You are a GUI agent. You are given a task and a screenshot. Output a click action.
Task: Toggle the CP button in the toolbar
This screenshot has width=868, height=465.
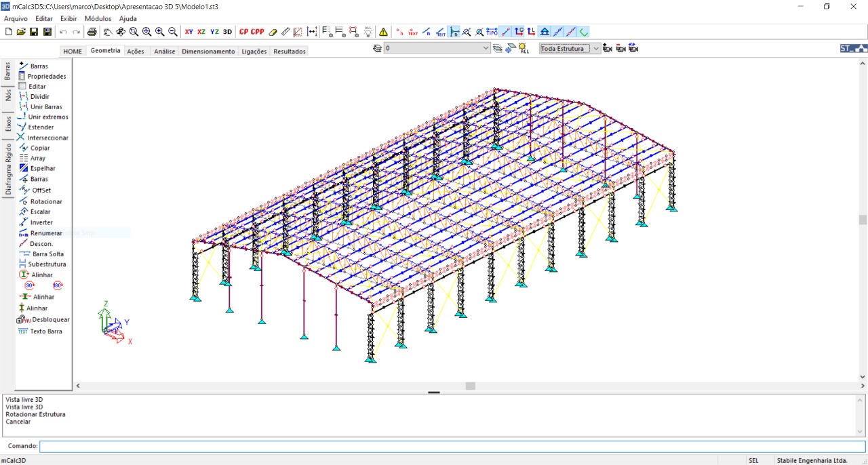tap(243, 32)
